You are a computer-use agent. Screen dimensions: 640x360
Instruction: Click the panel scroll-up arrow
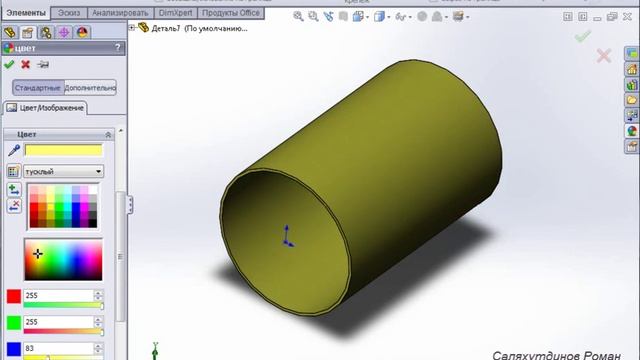coord(120,131)
